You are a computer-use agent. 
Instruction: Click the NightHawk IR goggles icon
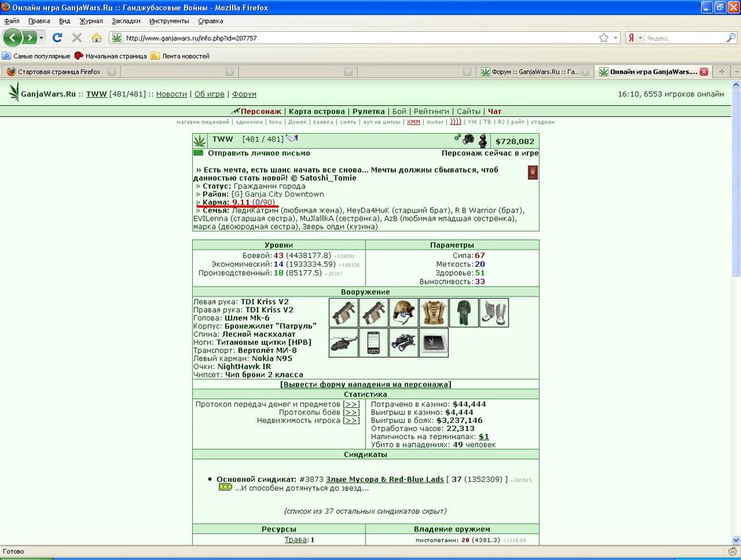click(404, 343)
